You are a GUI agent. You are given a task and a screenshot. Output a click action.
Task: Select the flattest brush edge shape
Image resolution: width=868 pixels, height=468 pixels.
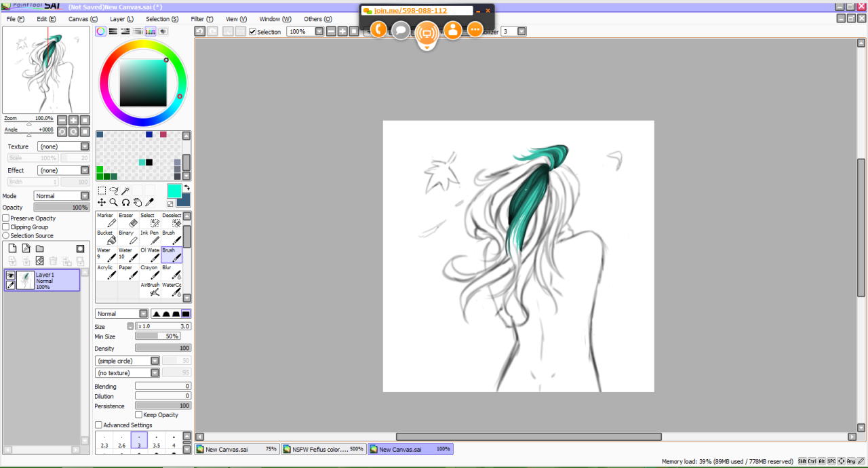point(186,313)
